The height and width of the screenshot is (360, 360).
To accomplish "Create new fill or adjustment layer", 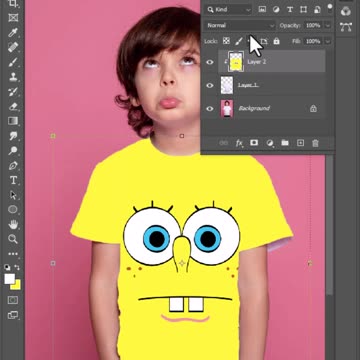I will [x=270, y=143].
